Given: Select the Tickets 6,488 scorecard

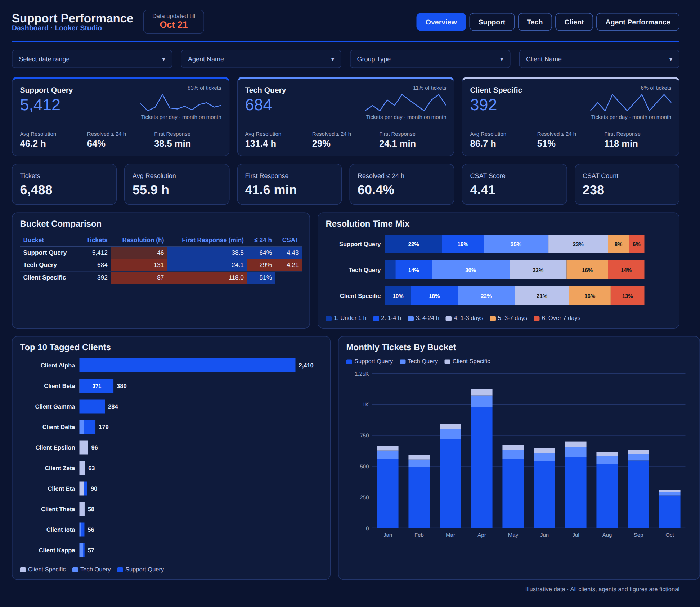Looking at the screenshot, I should [64, 184].
